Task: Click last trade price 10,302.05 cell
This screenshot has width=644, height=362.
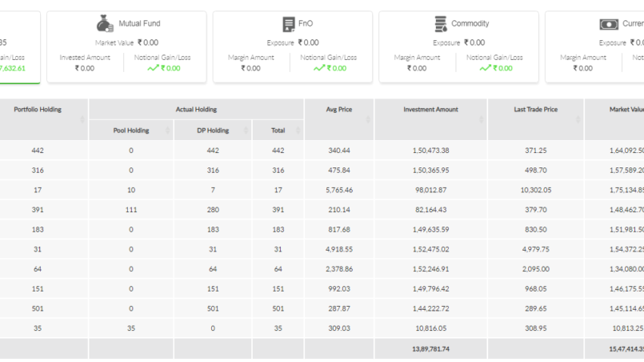Action: coord(535,190)
